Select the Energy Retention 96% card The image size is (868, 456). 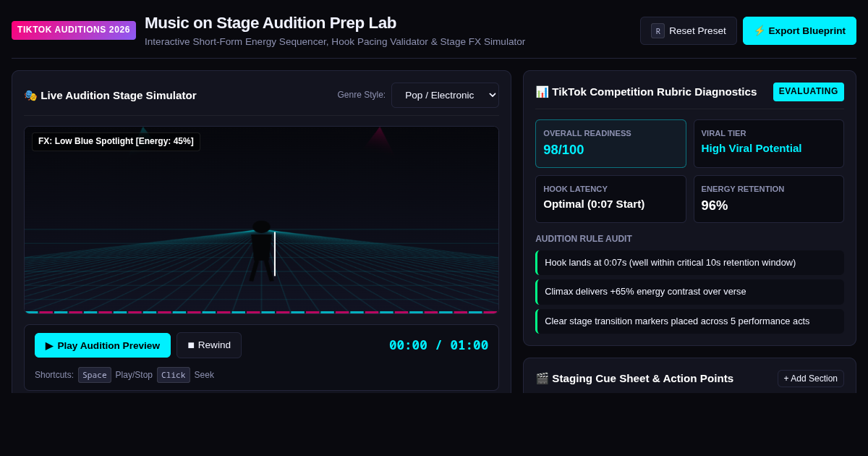coord(769,199)
